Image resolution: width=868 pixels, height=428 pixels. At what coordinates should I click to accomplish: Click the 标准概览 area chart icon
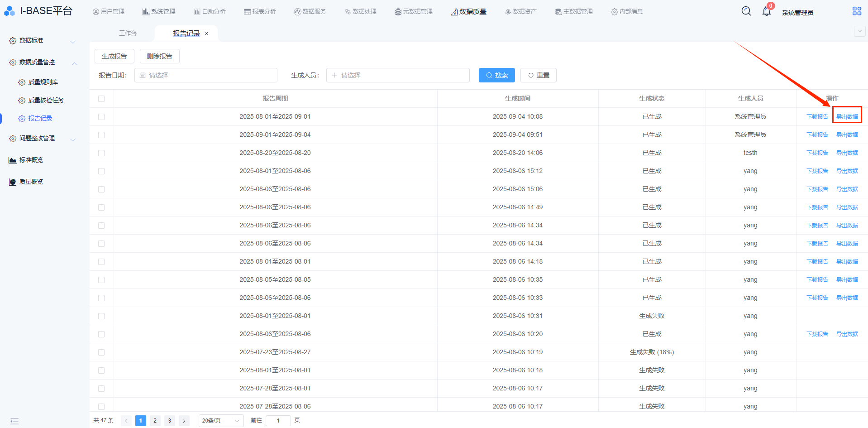[x=13, y=160]
